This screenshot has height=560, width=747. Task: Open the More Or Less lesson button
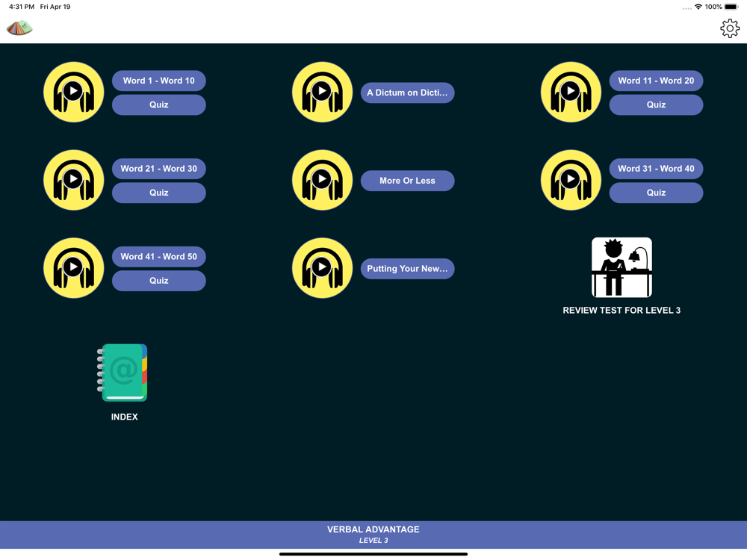point(407,181)
